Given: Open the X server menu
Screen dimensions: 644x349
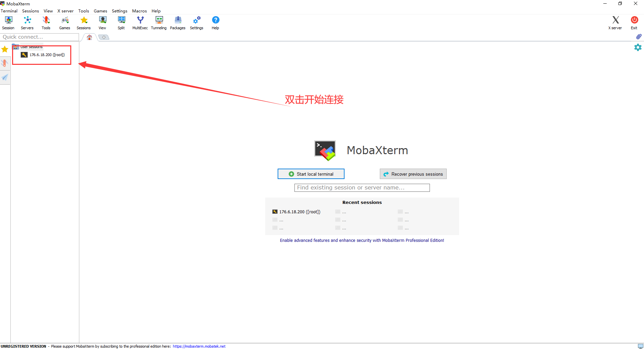Looking at the screenshot, I should (x=65, y=11).
